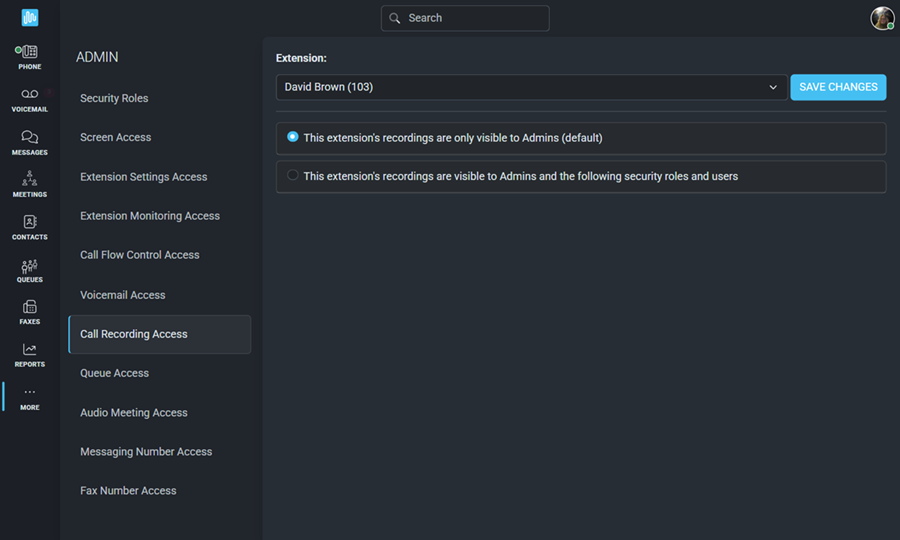
Task: Open the Reports chart icon
Action: click(x=30, y=349)
